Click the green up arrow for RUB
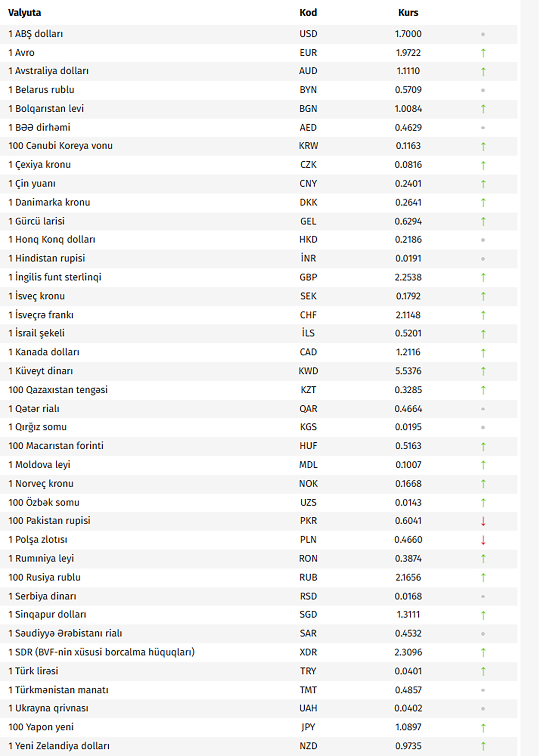This screenshot has width=550, height=756. 483,577
